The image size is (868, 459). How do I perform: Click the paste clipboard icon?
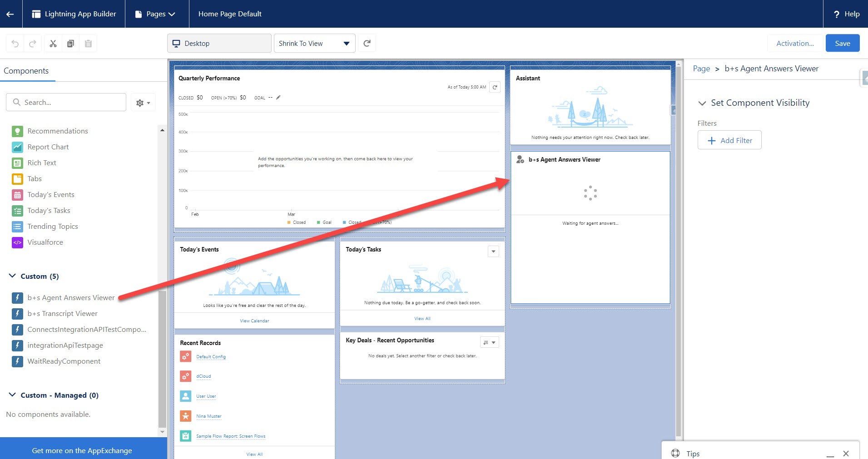(88, 44)
